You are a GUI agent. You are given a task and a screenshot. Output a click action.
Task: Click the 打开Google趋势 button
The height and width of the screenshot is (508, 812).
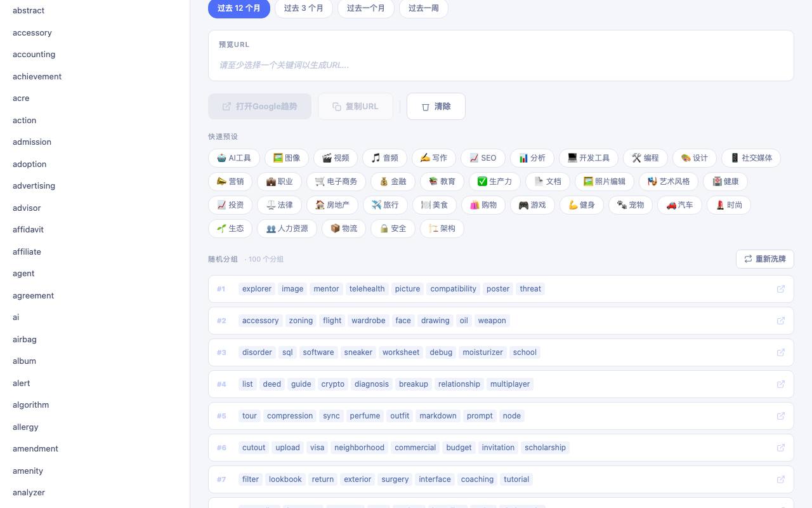pos(259,107)
